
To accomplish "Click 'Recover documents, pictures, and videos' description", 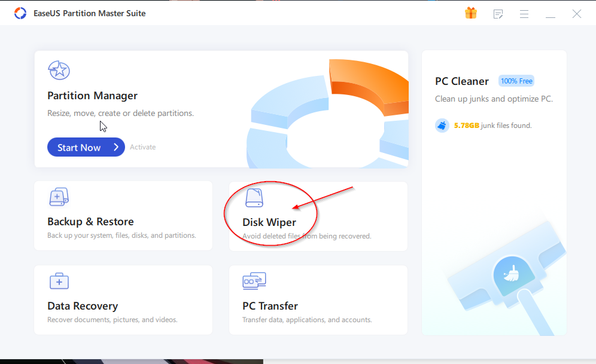I will tap(112, 320).
